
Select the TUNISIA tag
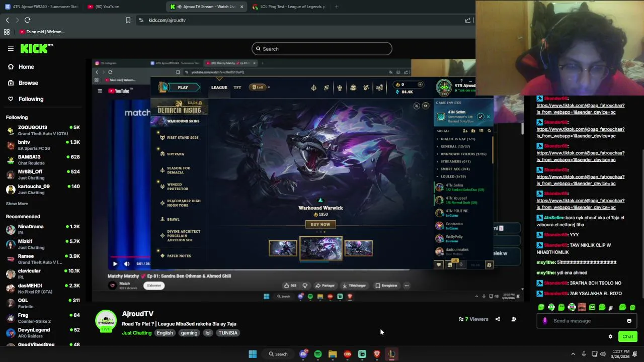pos(227,333)
